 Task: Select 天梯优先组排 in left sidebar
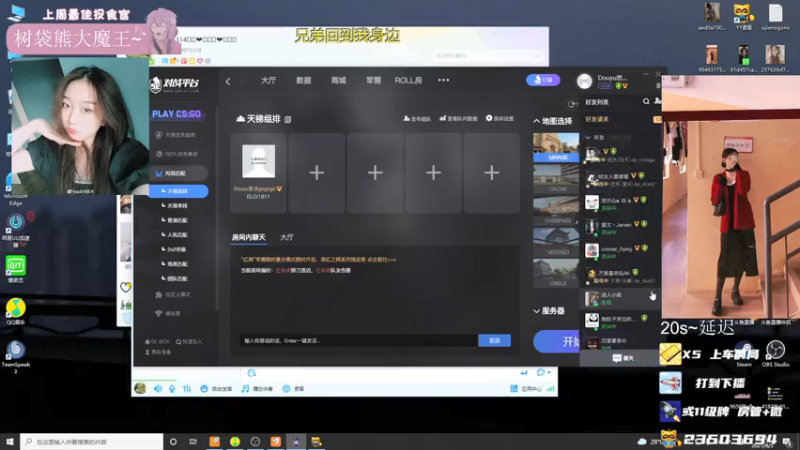(176, 135)
